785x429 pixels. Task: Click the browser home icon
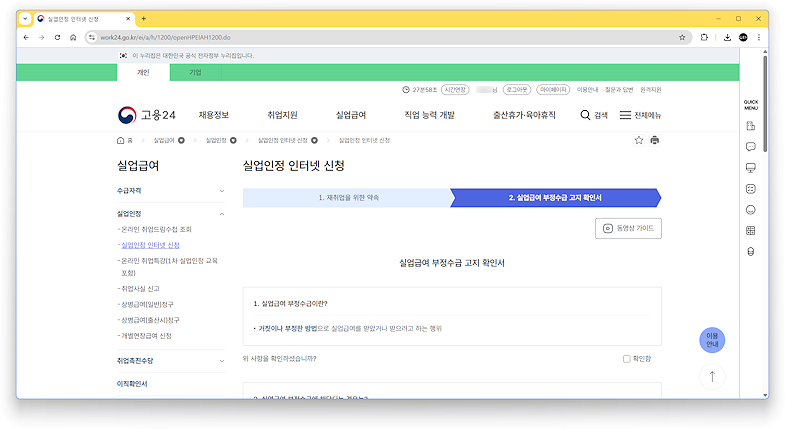pyautogui.click(x=73, y=38)
